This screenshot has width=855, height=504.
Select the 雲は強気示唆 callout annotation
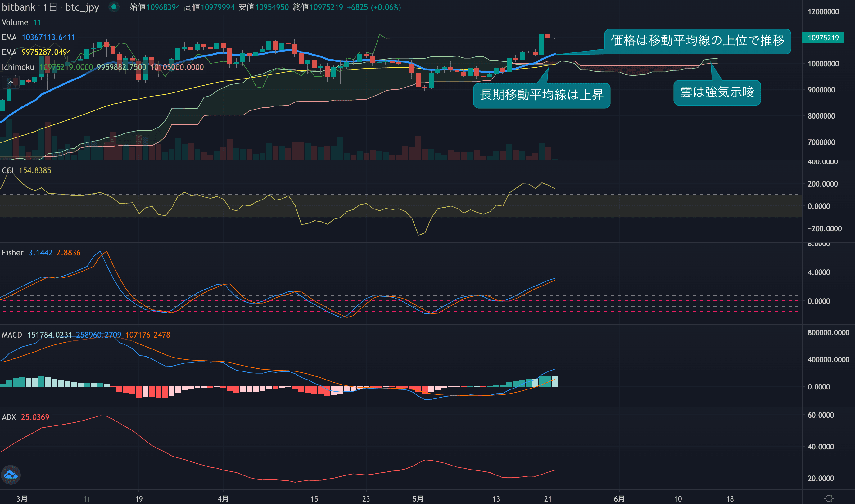click(x=717, y=92)
